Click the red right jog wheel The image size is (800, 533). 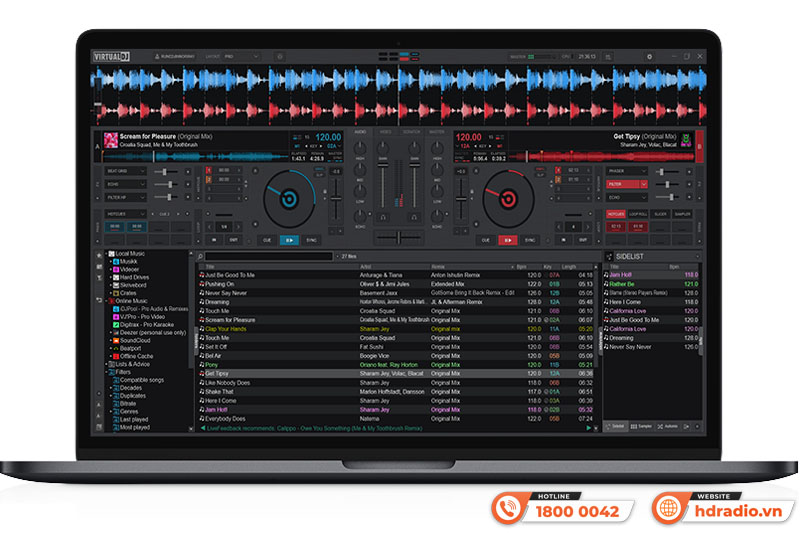tap(508, 198)
